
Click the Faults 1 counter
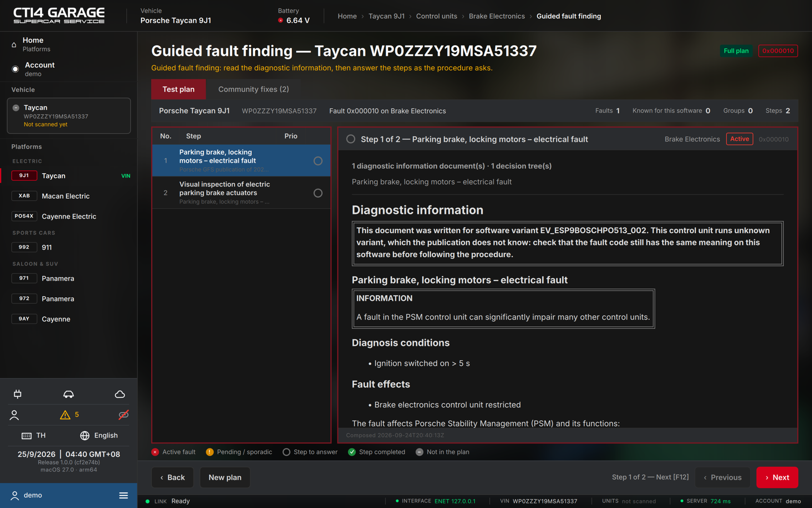tap(607, 111)
